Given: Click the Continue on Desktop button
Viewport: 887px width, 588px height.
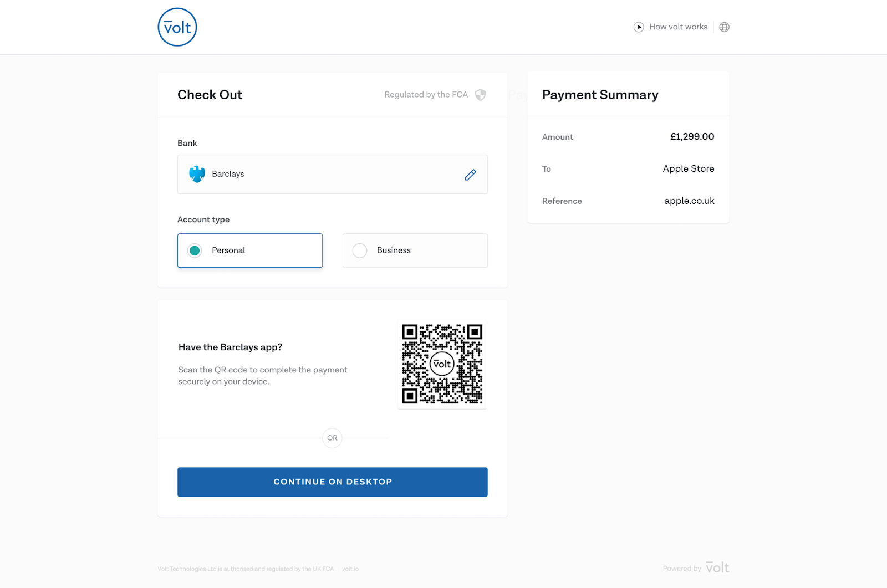Looking at the screenshot, I should pyautogui.click(x=333, y=482).
